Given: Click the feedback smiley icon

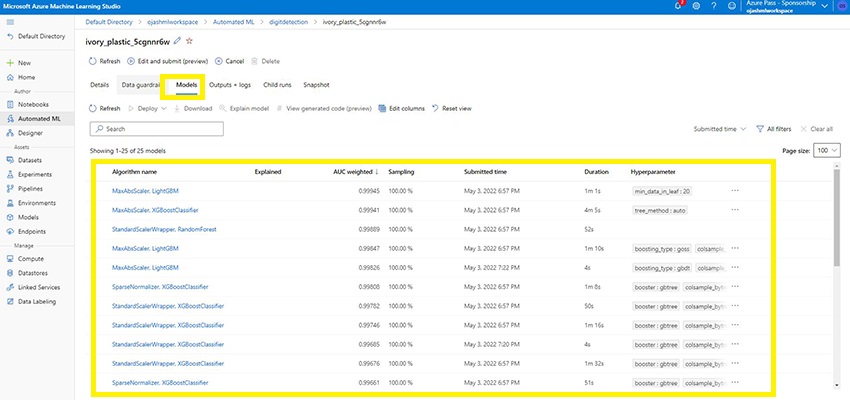Looking at the screenshot, I should (731, 6).
